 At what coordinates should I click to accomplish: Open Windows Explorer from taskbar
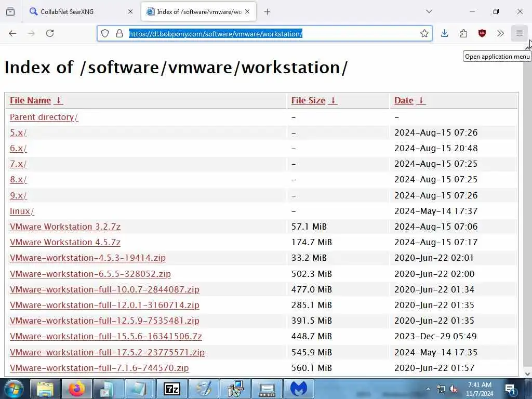(x=45, y=389)
